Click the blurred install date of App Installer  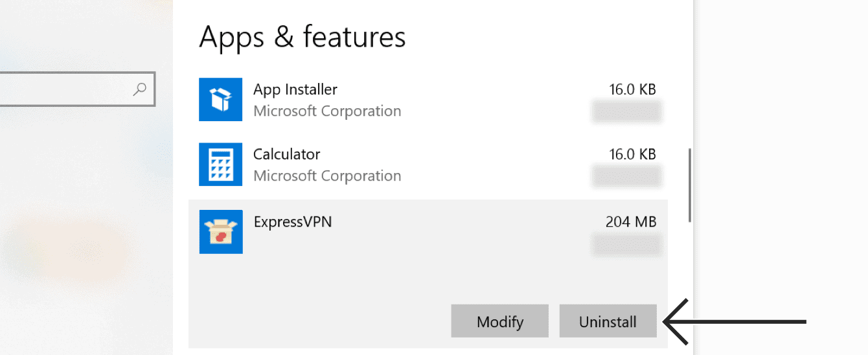point(626,111)
